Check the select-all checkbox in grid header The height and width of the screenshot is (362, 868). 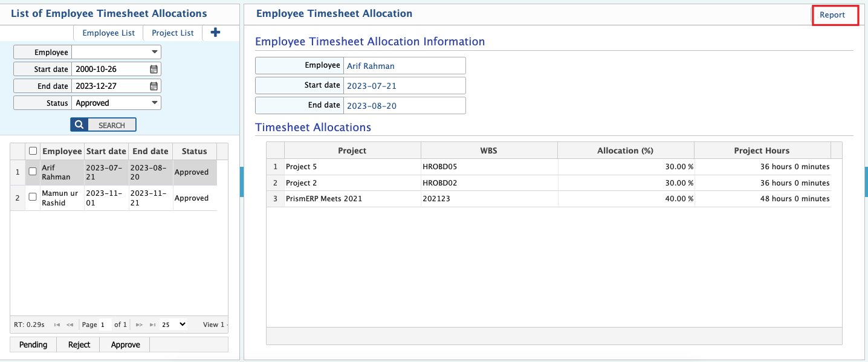point(32,150)
